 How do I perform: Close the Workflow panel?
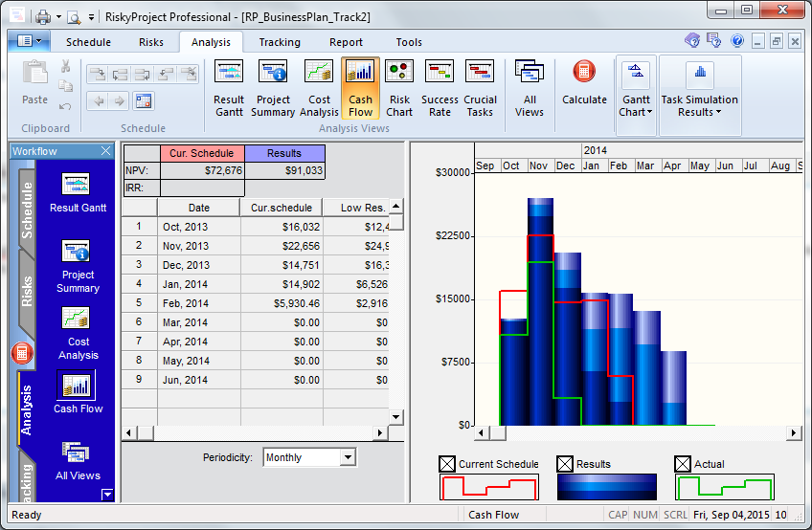105,151
